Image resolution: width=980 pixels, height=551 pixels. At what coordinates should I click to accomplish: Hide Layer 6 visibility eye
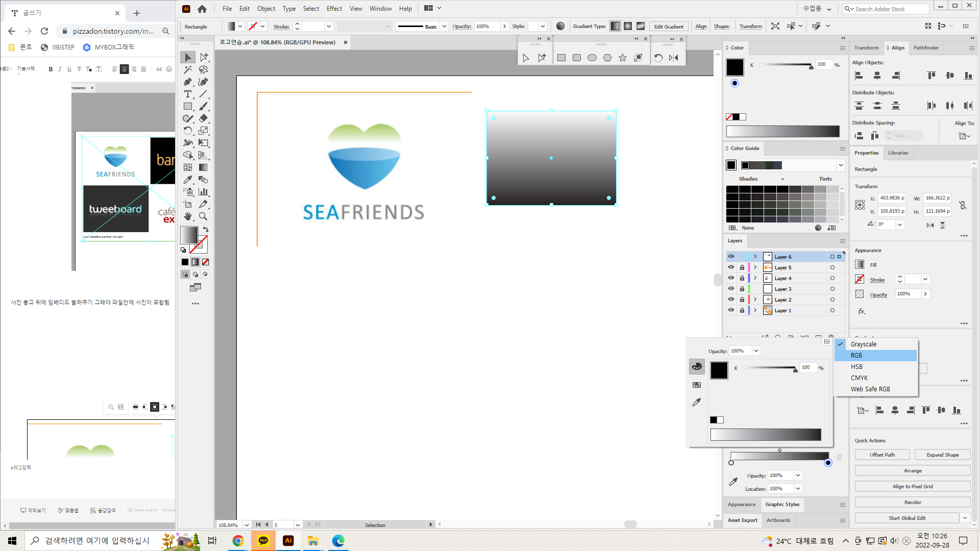click(x=731, y=257)
